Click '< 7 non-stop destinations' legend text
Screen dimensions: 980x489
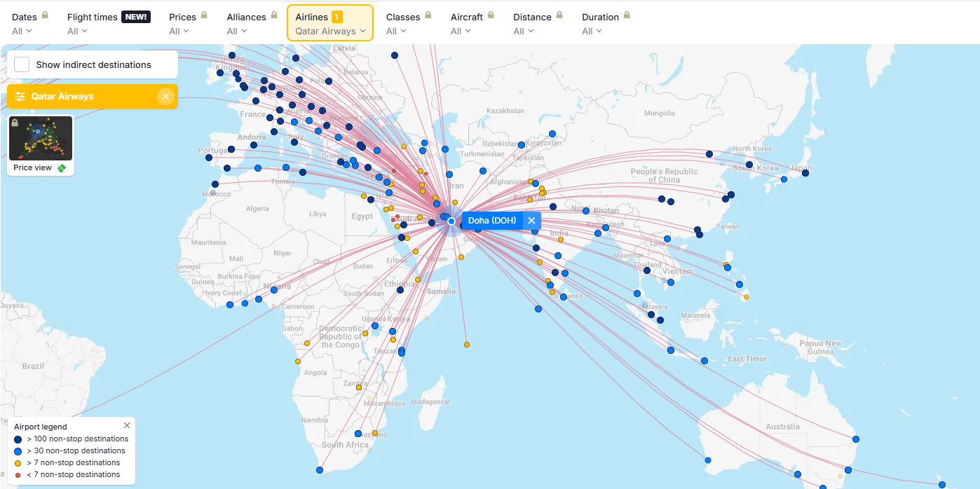[74, 474]
